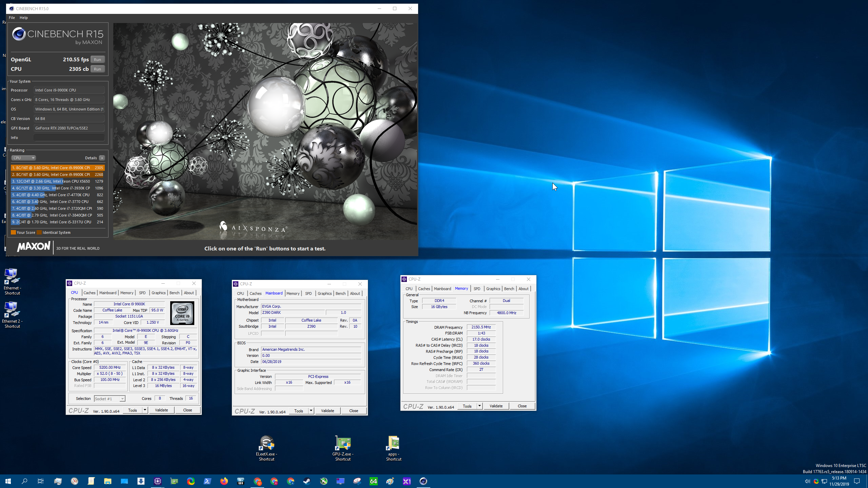Open Cinebench taskbar icon

(423, 481)
